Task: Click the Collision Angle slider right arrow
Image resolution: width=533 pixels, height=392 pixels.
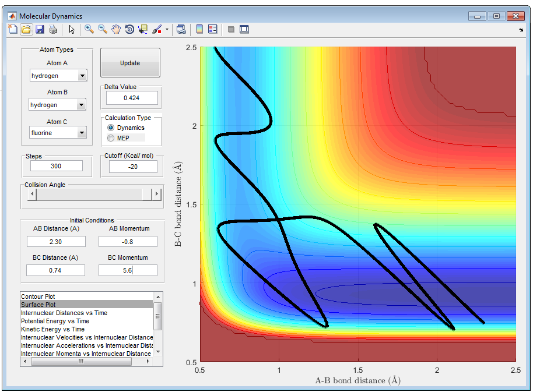Action: (156, 195)
